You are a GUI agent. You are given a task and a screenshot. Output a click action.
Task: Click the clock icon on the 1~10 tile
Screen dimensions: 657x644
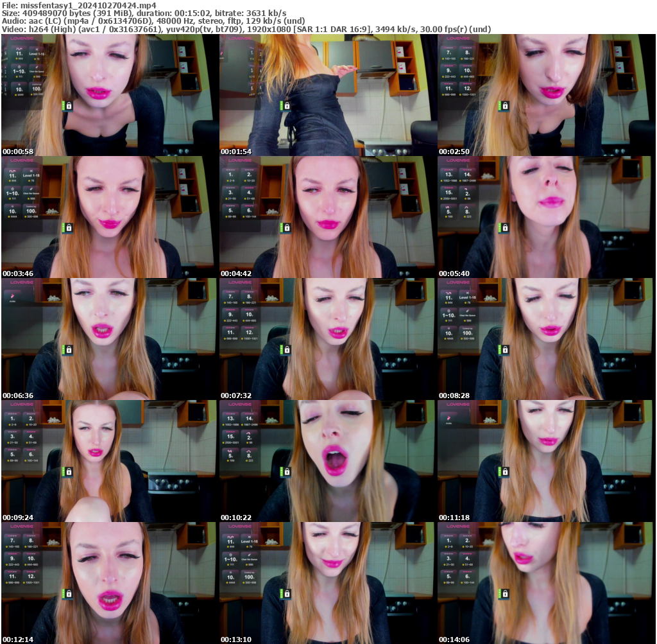(19, 66)
